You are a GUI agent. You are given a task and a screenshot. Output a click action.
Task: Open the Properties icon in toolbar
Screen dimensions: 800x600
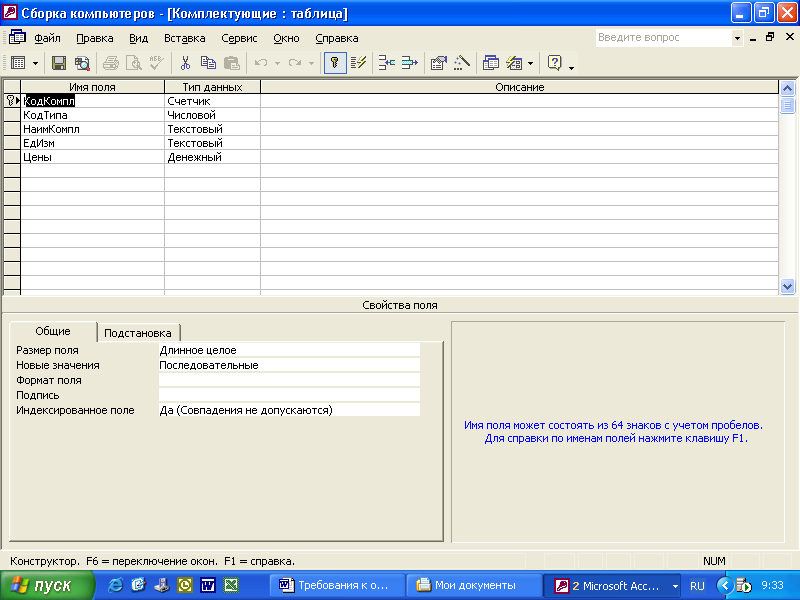(x=438, y=63)
